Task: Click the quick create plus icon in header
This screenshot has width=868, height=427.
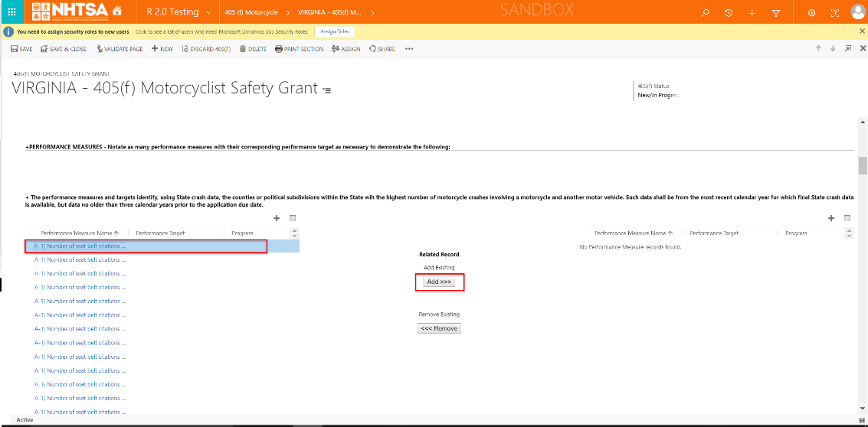Action: point(752,13)
